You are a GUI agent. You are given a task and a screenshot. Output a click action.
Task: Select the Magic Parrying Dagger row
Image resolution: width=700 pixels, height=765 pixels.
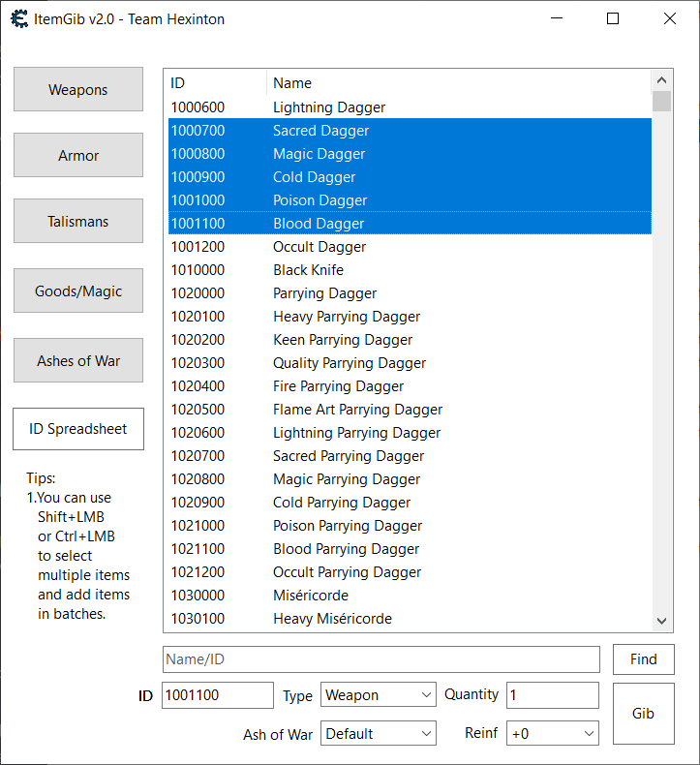click(410, 479)
